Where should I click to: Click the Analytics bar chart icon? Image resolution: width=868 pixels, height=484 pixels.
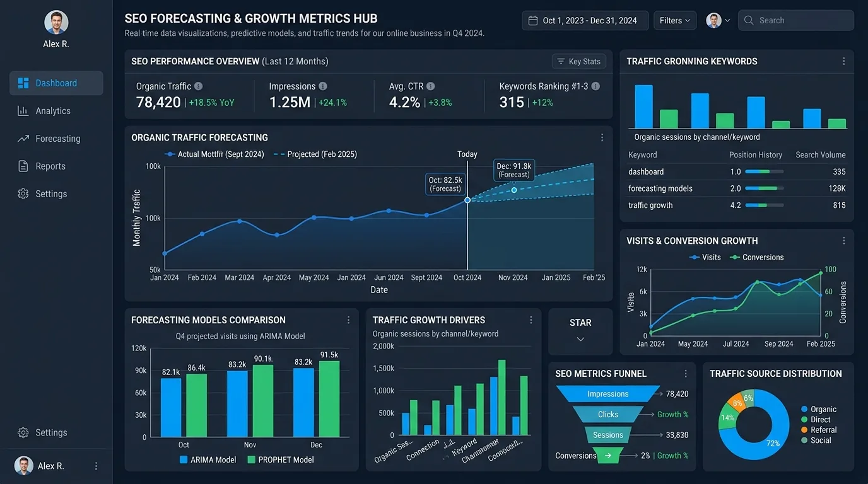pyautogui.click(x=23, y=111)
